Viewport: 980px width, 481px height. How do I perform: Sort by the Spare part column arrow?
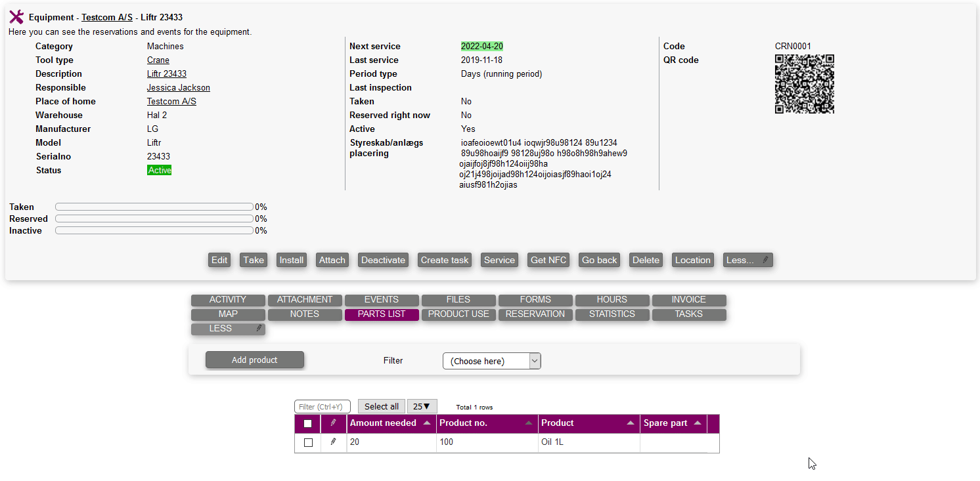coord(698,423)
